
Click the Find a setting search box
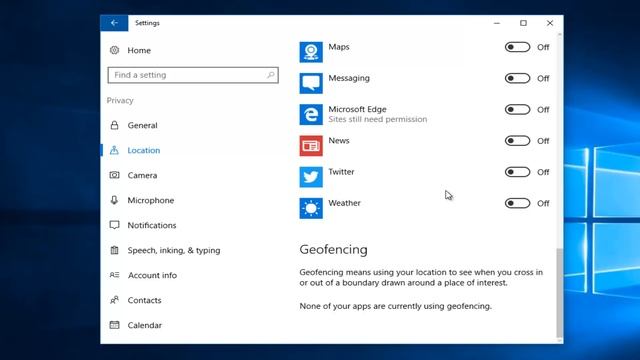(193, 75)
